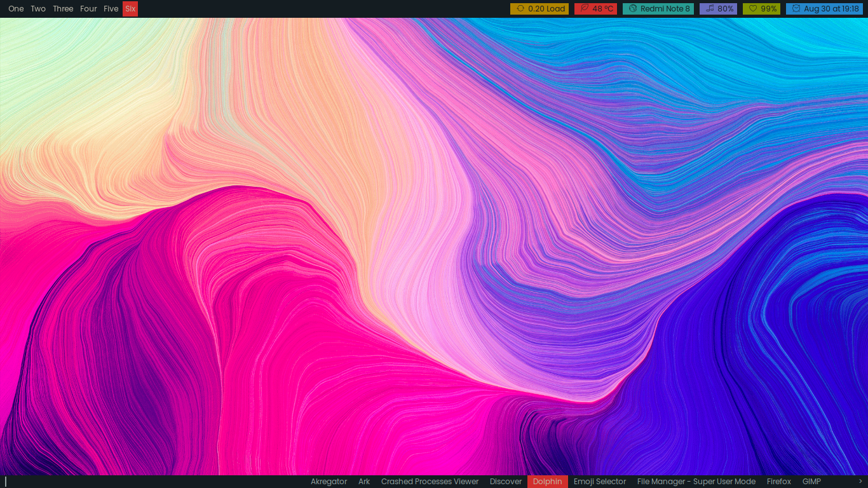Launch Discover from the launcher list
This screenshot has width=868, height=488.
506,482
